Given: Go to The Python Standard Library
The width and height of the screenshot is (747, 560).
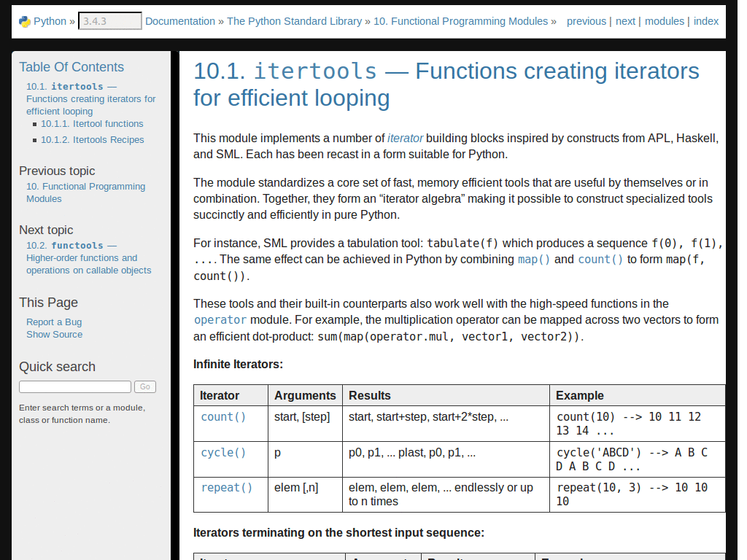Looking at the screenshot, I should [294, 21].
